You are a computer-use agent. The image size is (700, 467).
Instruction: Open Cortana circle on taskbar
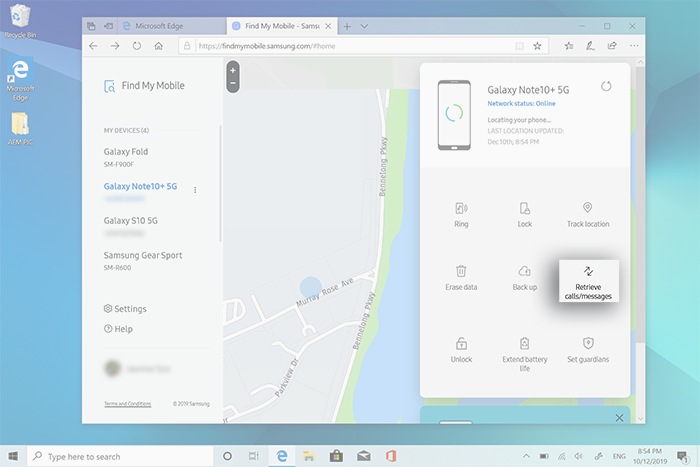point(227,456)
